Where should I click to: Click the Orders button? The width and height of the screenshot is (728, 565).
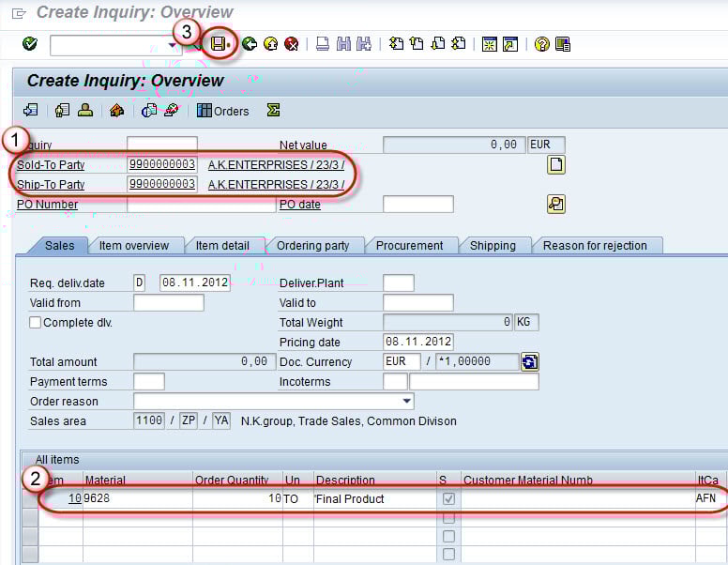[x=222, y=111]
